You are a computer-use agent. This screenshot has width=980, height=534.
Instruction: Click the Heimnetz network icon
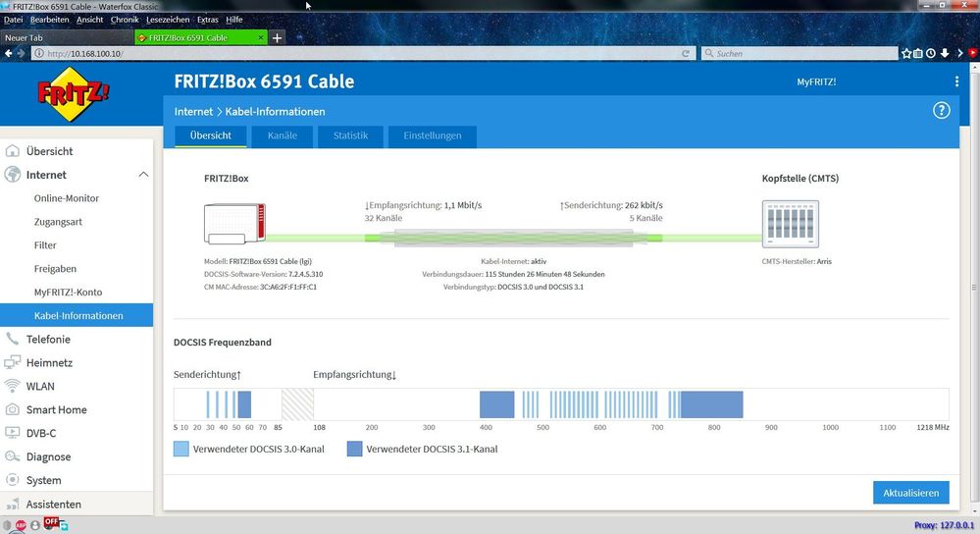click(12, 362)
